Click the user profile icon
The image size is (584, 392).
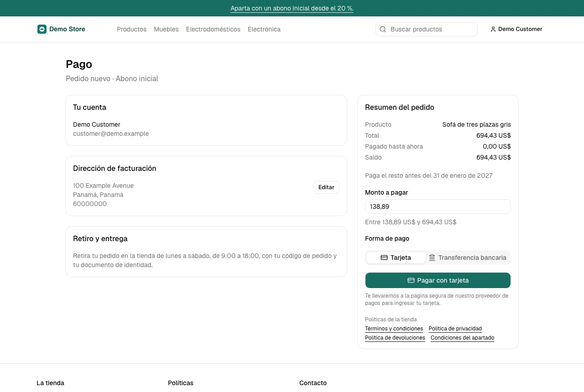coord(493,29)
